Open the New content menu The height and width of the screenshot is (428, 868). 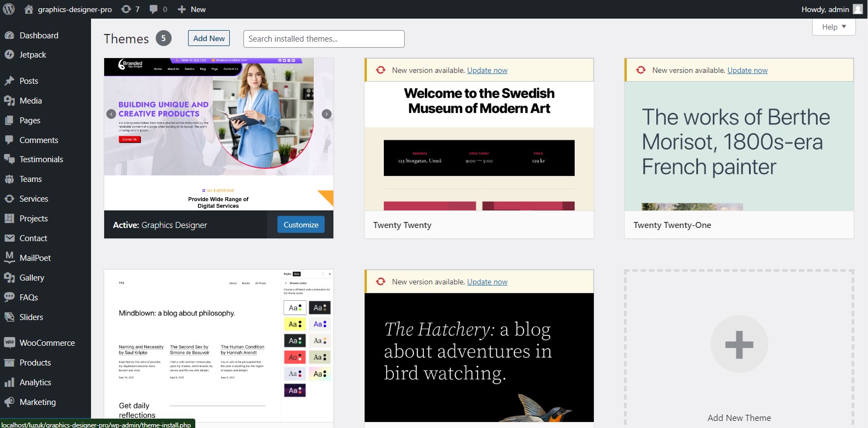pos(191,9)
